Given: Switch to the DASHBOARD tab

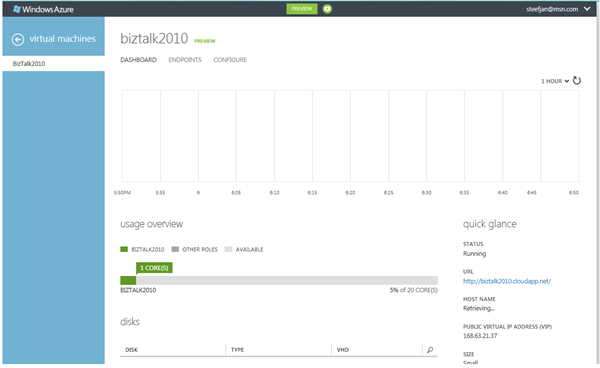Looking at the screenshot, I should (x=138, y=60).
